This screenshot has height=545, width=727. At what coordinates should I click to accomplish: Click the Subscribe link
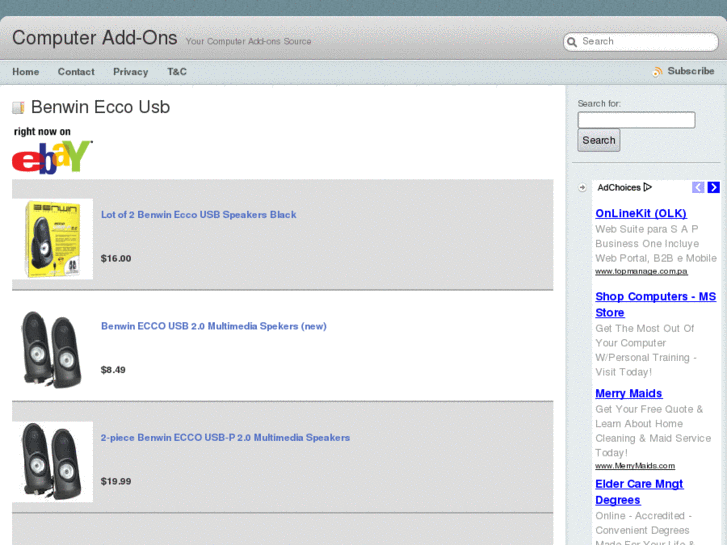point(691,71)
